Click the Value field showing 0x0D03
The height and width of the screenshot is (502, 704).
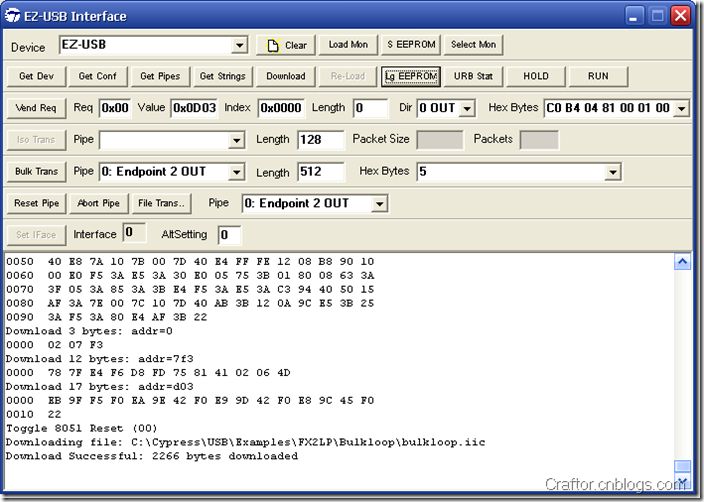[x=194, y=108]
